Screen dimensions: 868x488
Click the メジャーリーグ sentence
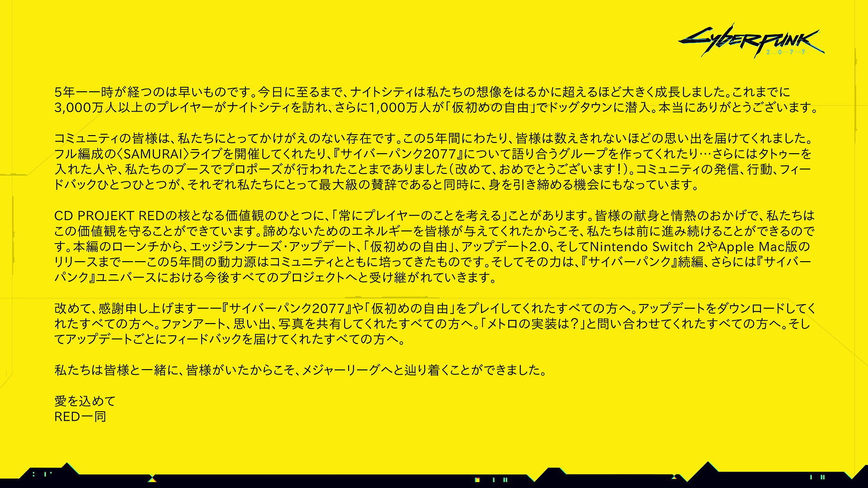tap(301, 370)
